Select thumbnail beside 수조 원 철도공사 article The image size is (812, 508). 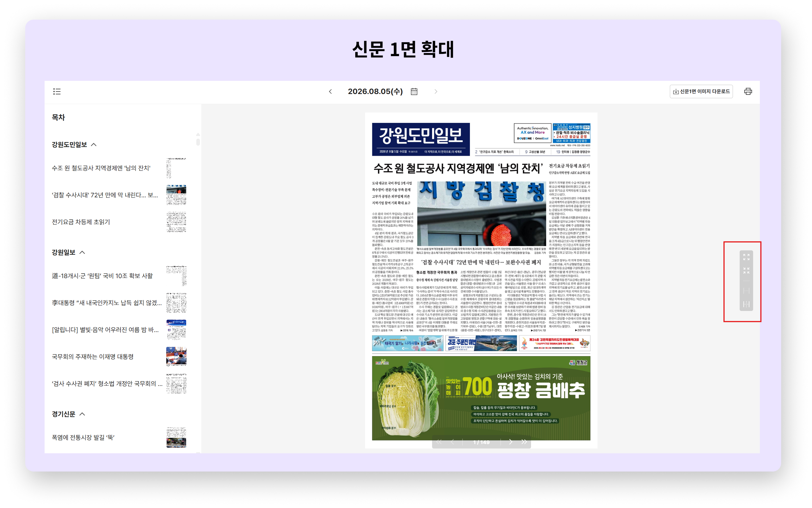pos(176,168)
